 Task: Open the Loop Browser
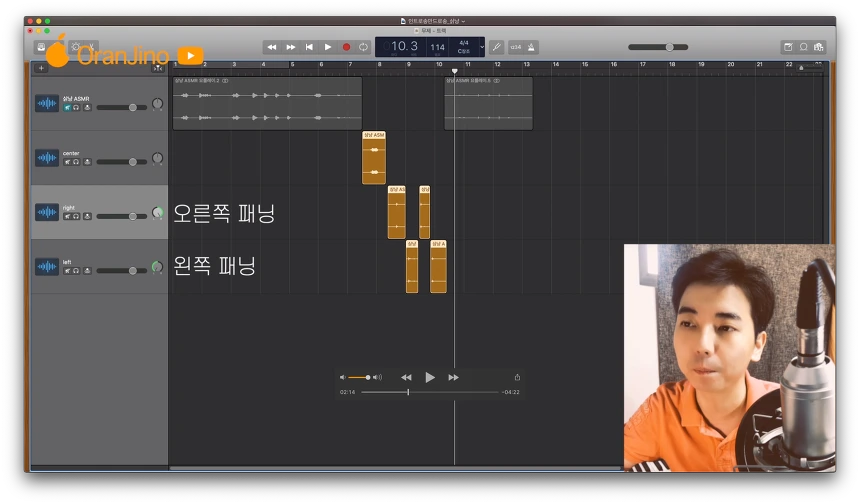coord(804,47)
